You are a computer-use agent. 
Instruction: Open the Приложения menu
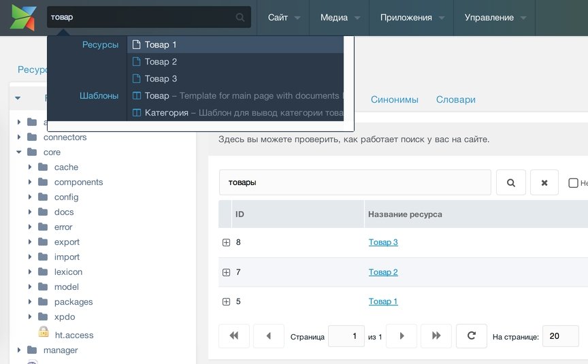412,18
